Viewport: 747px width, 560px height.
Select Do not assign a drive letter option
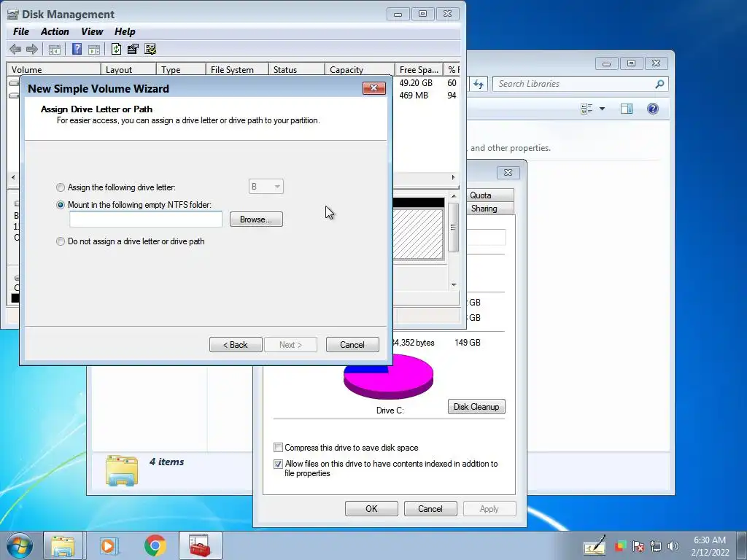(x=61, y=241)
